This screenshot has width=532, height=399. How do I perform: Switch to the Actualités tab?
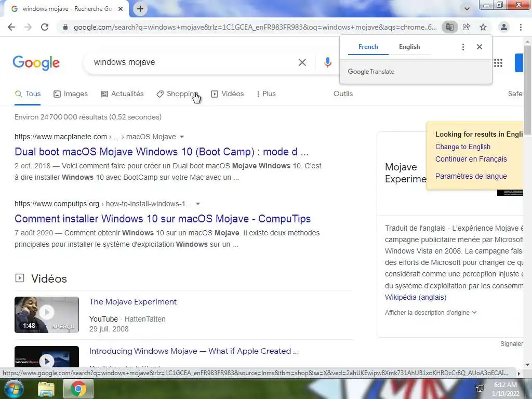click(x=122, y=94)
